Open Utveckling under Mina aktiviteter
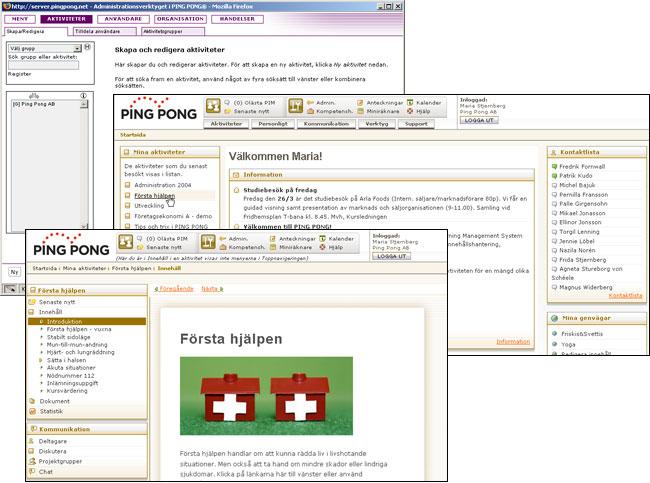650x483 pixels. [x=149, y=206]
